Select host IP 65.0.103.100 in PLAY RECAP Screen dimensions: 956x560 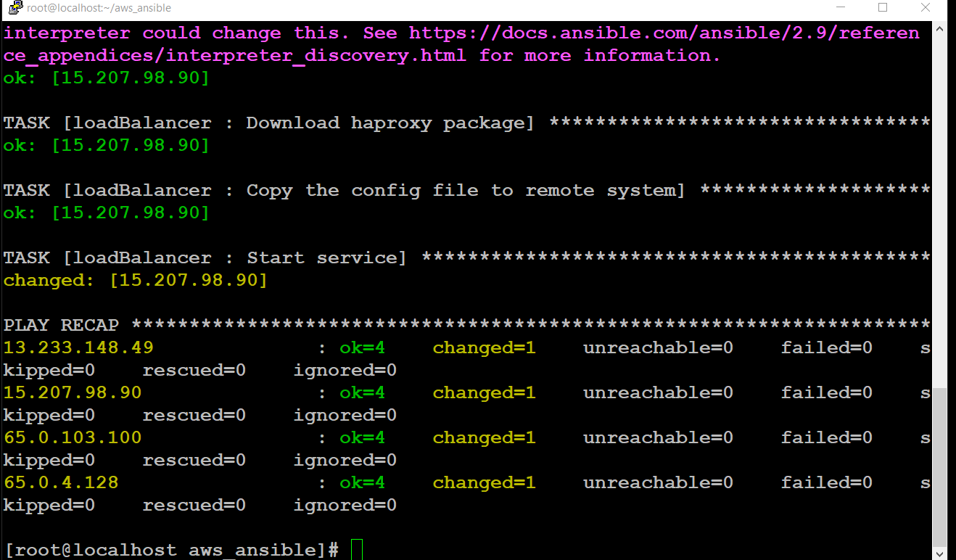coord(73,437)
